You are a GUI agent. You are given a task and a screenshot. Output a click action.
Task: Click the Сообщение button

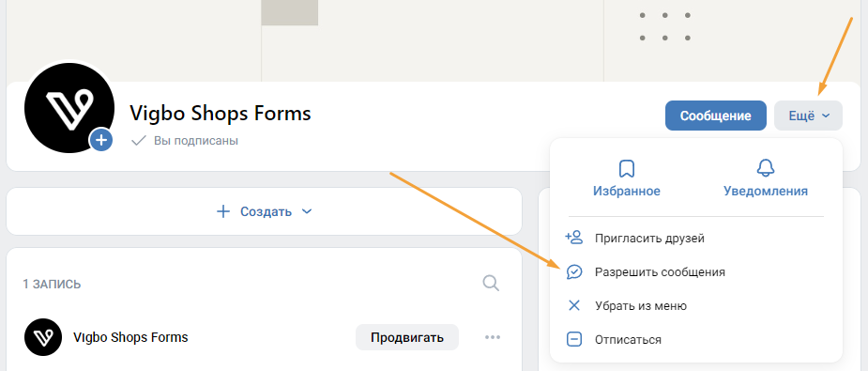(715, 116)
